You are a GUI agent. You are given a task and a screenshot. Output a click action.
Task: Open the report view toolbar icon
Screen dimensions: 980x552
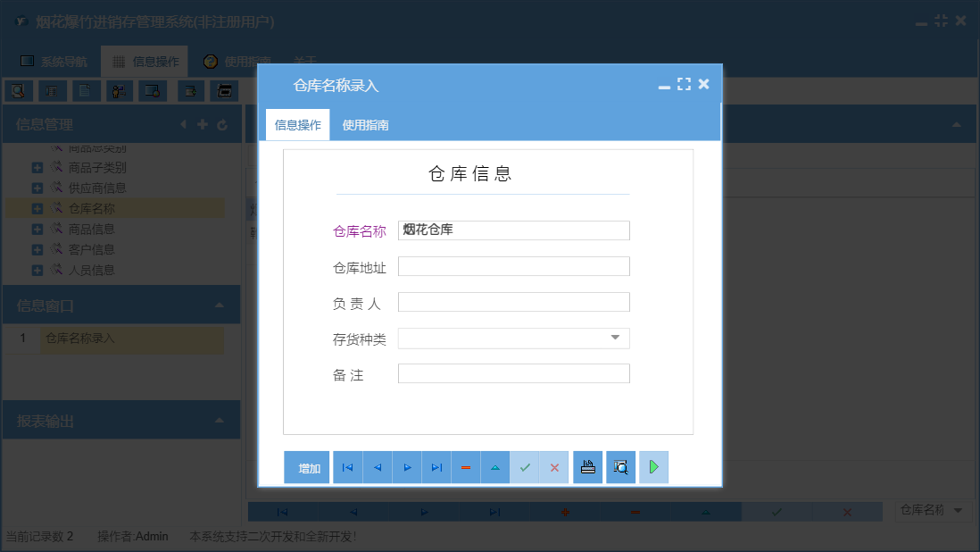53,90
